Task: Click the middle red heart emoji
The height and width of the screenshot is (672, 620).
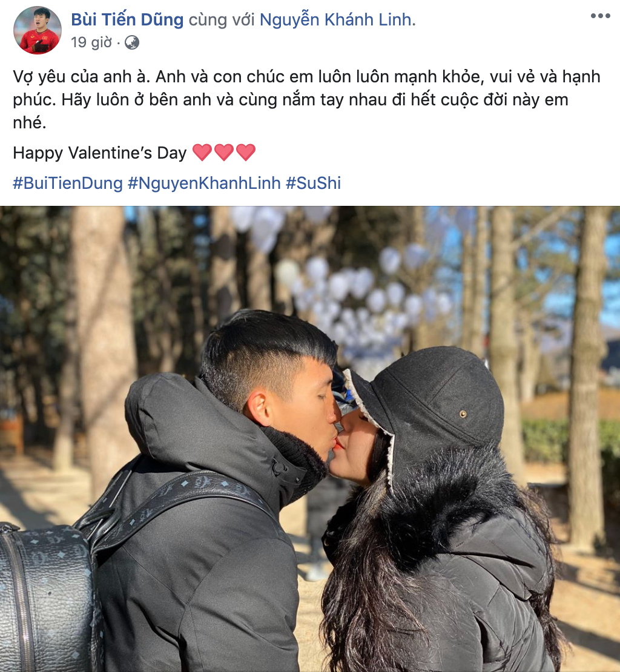Action: tap(224, 153)
